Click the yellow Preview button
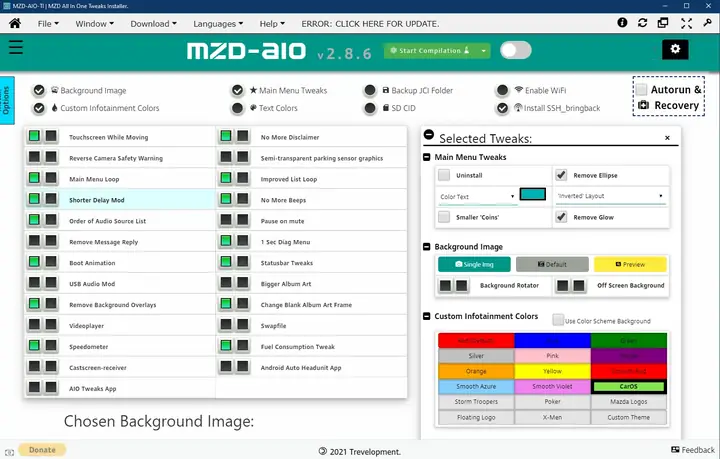This screenshot has height=459, width=720. pyautogui.click(x=630, y=264)
